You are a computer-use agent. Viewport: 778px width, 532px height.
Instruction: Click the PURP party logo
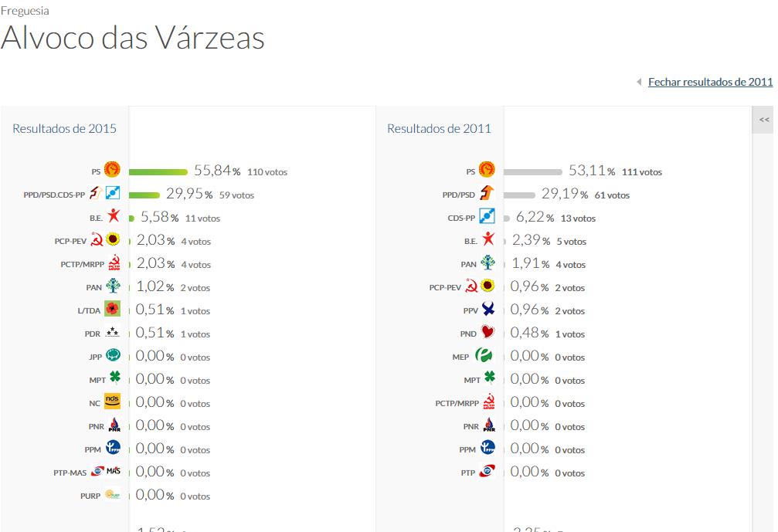[113, 495]
